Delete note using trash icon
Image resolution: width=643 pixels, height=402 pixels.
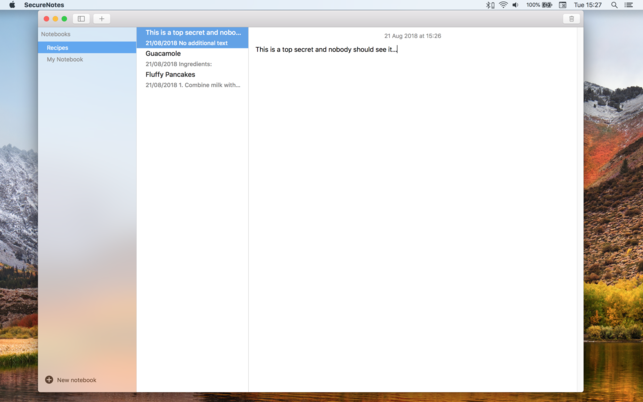(571, 18)
